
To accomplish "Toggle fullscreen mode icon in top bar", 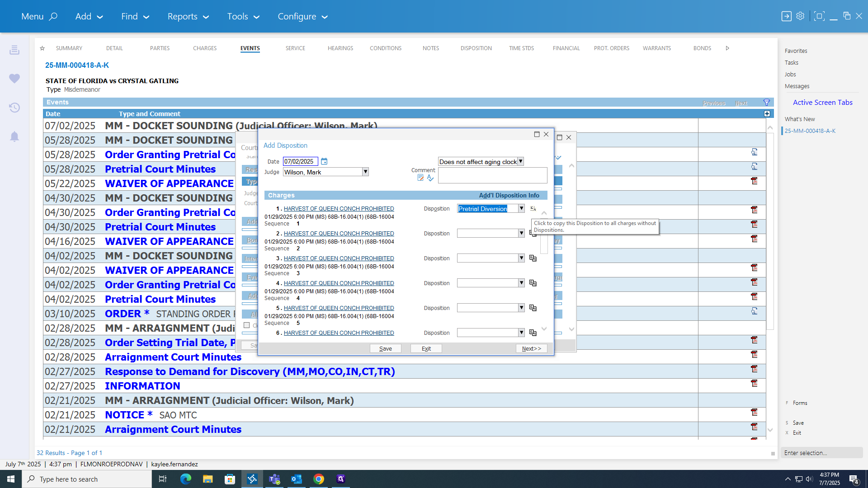I will coord(819,16).
